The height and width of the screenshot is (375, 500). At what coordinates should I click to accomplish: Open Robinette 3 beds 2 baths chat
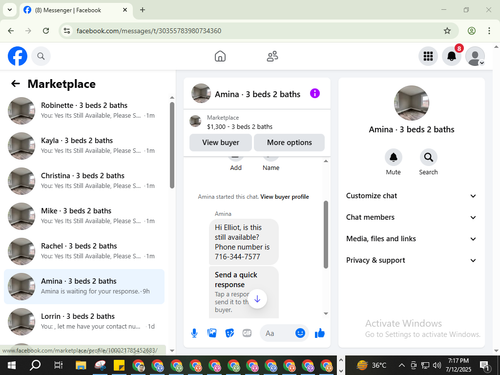point(84,110)
